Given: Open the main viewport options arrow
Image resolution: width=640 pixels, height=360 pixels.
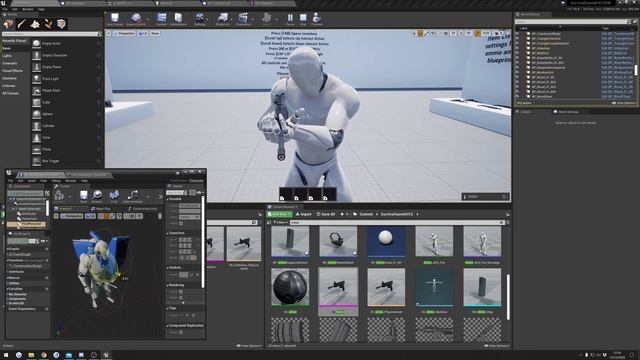Looking at the screenshot, I should point(109,33).
